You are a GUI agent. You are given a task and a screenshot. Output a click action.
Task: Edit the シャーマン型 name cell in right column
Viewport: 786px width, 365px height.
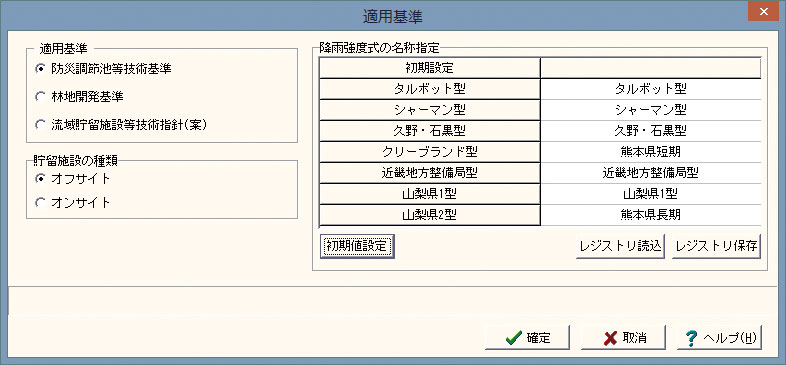[x=651, y=110]
